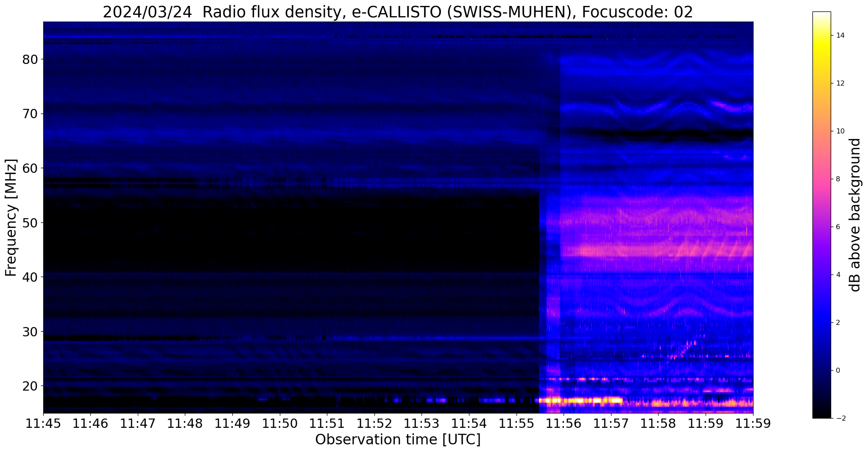Click the plot title mentioning e-CALLISTO SWISS-MUHEN
This screenshot has height=452, width=868.
pos(398,11)
